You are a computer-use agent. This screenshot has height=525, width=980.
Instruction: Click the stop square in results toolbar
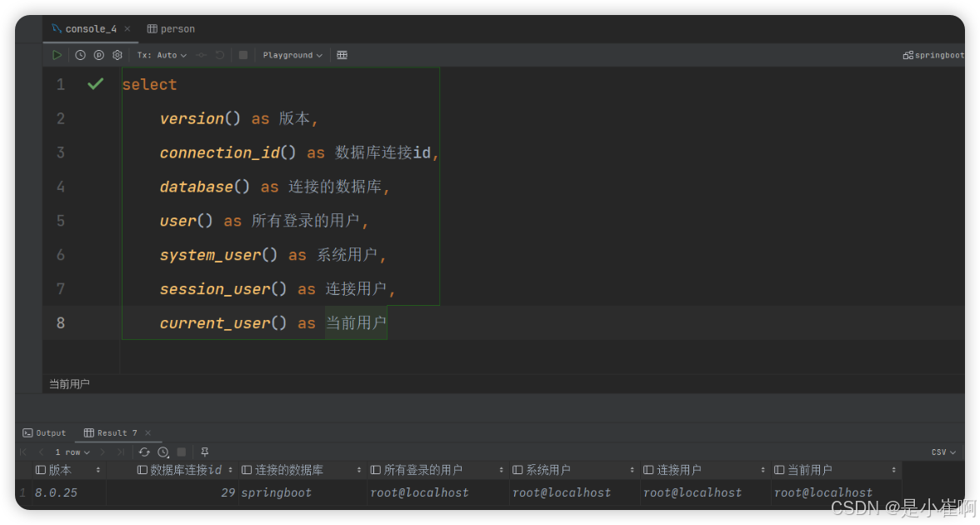coord(182,452)
